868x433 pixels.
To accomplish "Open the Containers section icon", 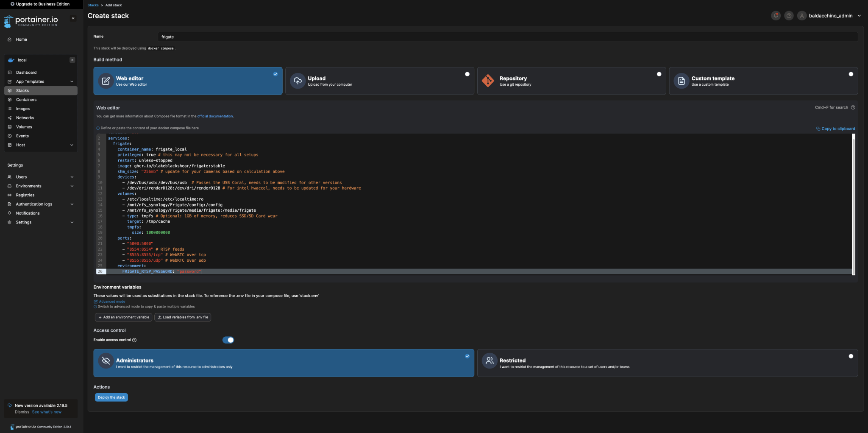I will (10, 100).
